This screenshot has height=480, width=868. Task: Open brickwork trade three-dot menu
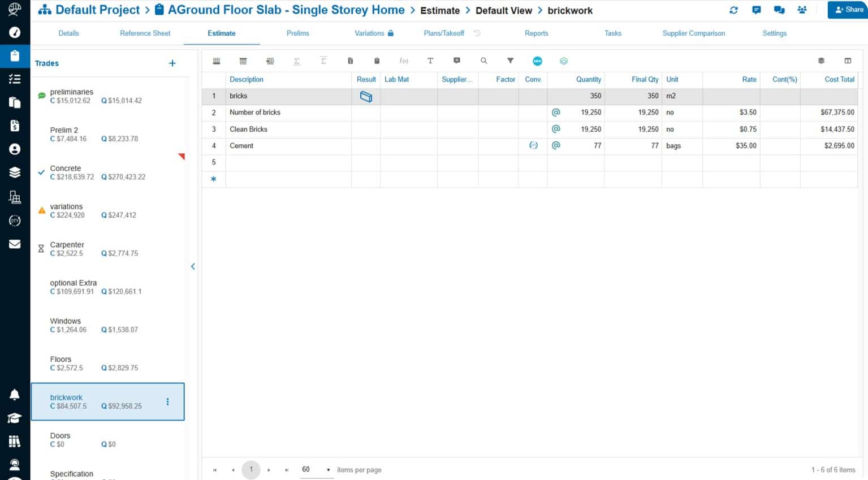tap(167, 402)
